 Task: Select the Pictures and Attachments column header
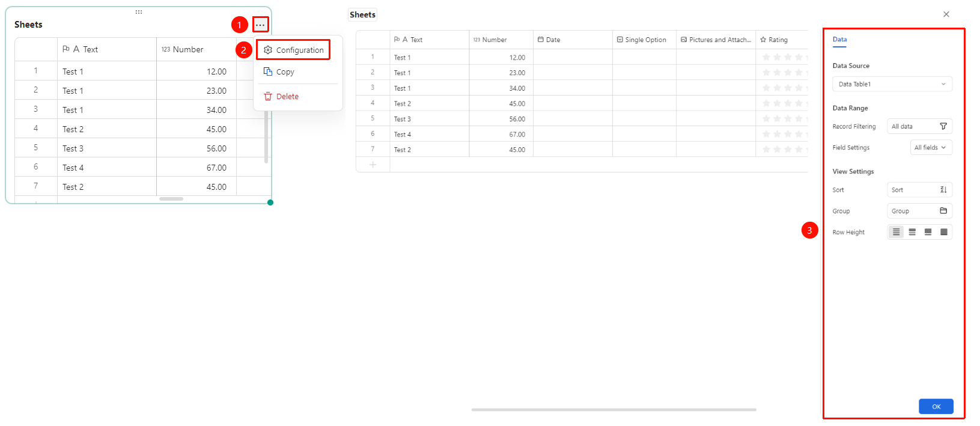coord(716,40)
